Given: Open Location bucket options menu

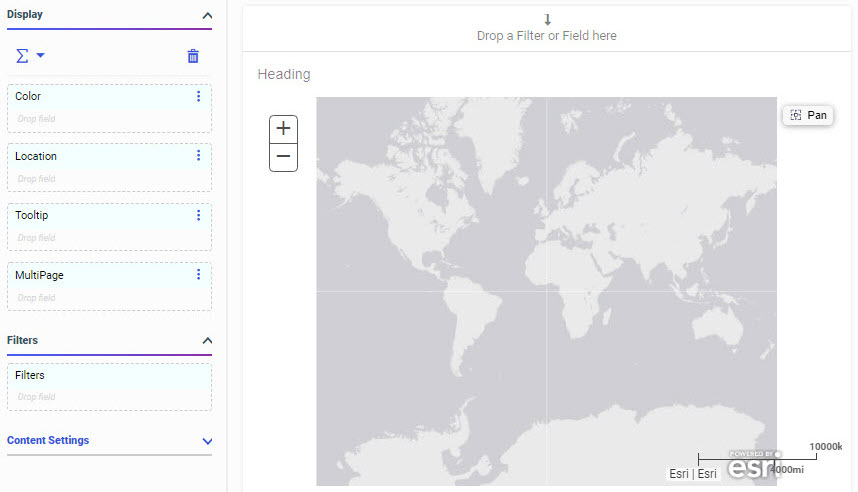Looking at the screenshot, I should [199, 156].
